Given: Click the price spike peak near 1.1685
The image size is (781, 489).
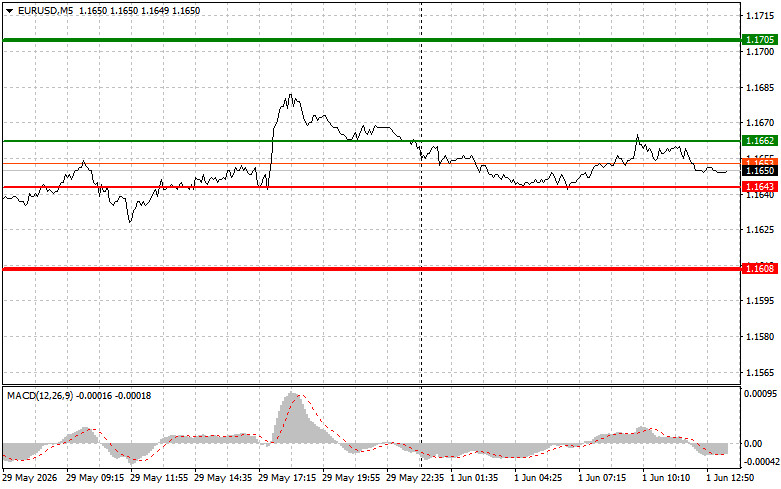Looking at the screenshot, I should pos(290,96).
